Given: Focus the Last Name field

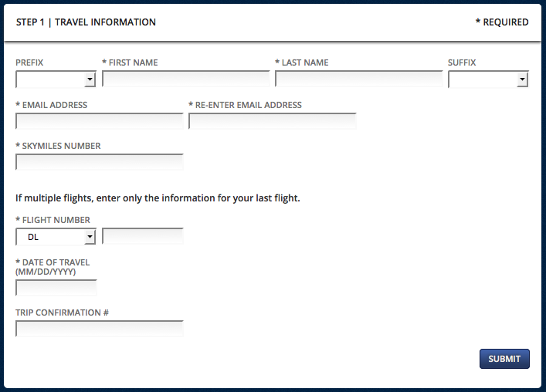Looking at the screenshot, I should (358, 79).
